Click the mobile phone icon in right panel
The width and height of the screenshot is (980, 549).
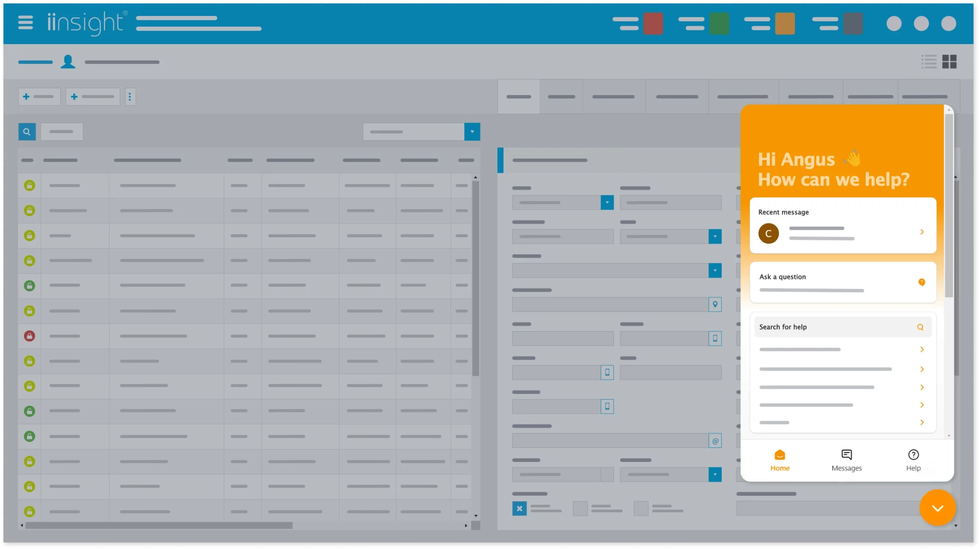point(715,338)
